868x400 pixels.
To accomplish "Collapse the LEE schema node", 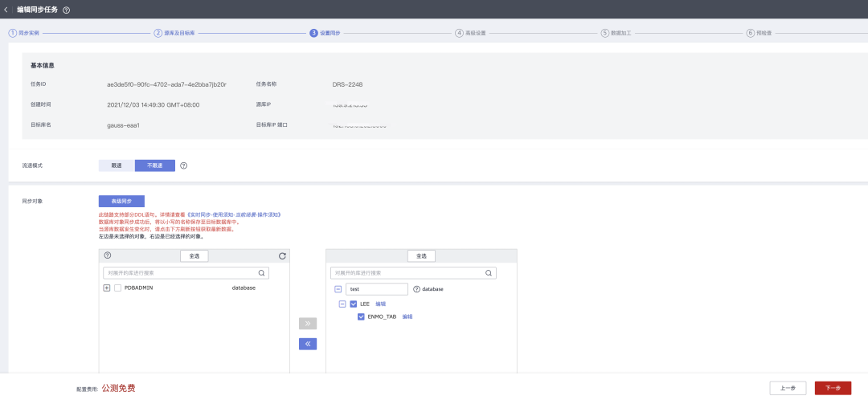I will click(342, 304).
